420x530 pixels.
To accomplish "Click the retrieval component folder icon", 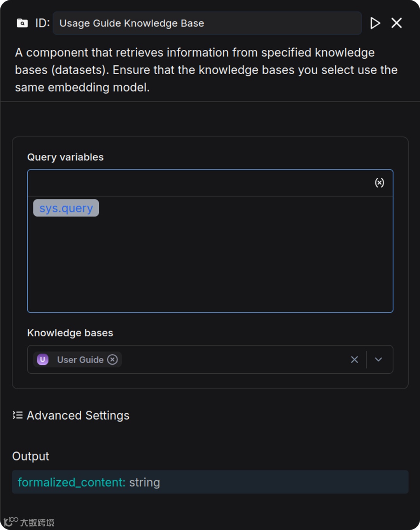I will coord(22,23).
